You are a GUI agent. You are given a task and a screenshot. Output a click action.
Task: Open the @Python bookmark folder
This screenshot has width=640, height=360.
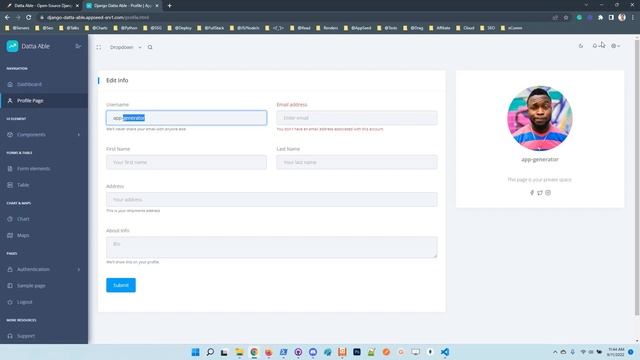point(126,28)
